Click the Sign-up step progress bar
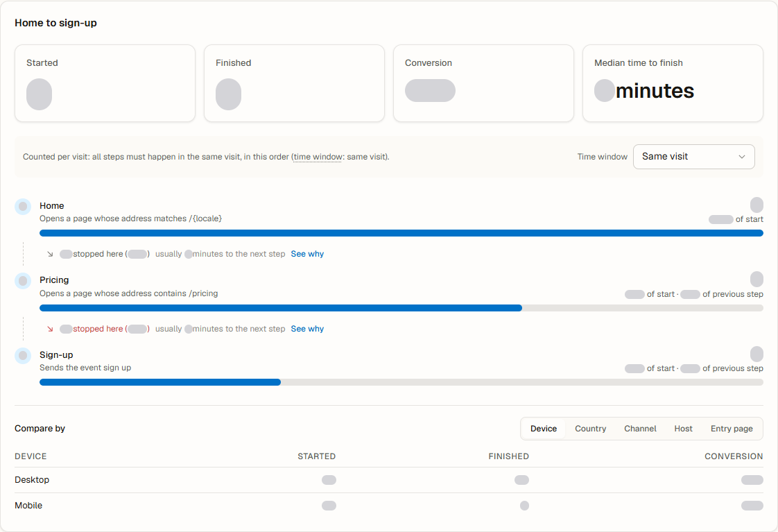Image resolution: width=778 pixels, height=532 pixels. pos(401,382)
